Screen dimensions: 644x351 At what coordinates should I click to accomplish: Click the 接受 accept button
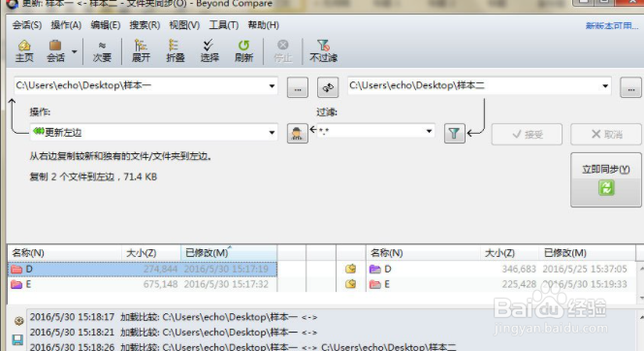click(527, 134)
